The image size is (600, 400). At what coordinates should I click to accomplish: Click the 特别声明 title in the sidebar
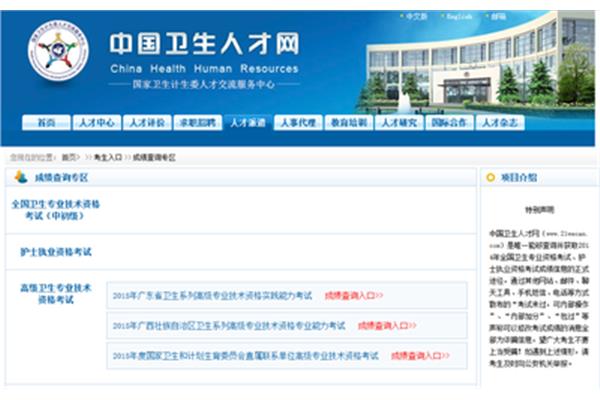point(540,210)
